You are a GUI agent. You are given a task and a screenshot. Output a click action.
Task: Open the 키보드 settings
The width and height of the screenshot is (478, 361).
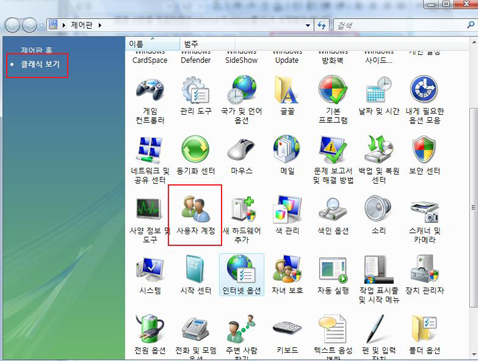coord(287,336)
